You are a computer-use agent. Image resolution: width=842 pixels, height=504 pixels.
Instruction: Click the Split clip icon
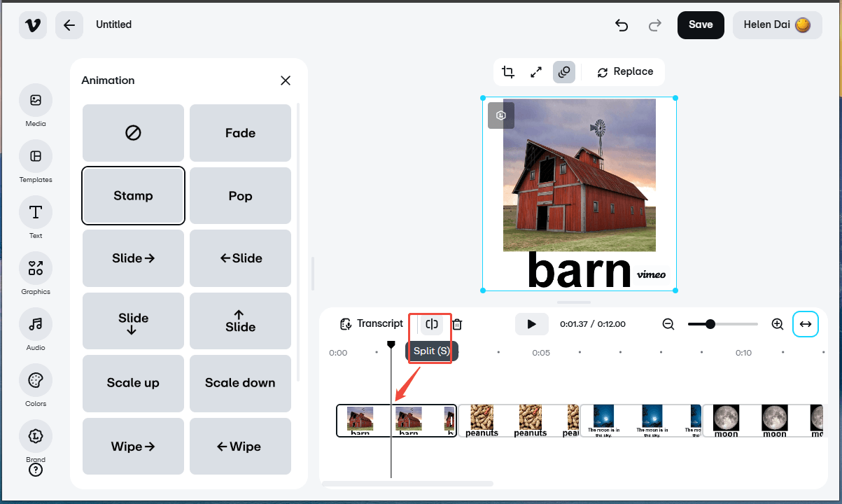click(432, 324)
